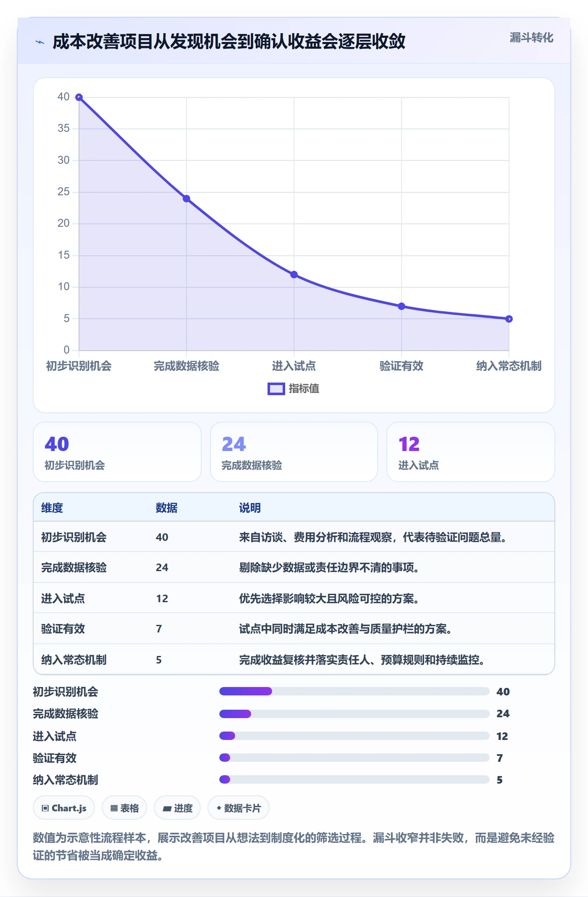Click the table description starting with 完成收益复核

(x=362, y=660)
